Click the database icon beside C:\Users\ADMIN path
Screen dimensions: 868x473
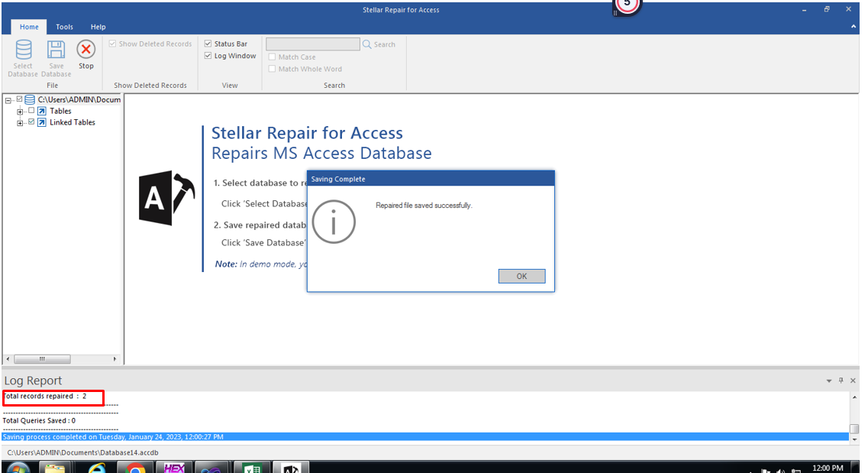[30, 99]
